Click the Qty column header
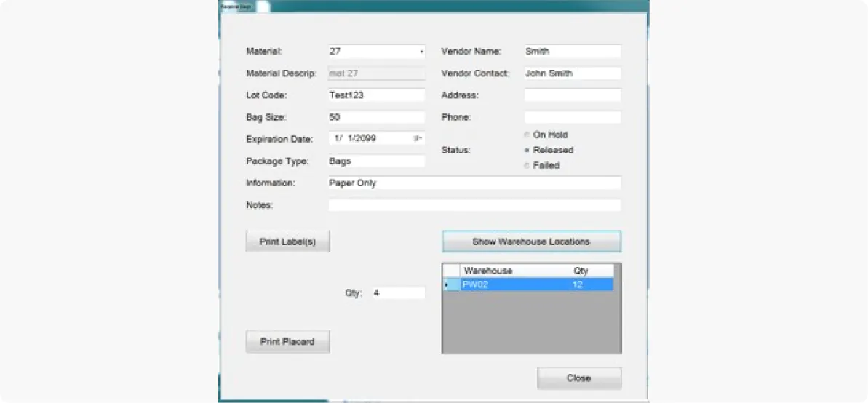This screenshot has height=403, width=868. point(581,271)
